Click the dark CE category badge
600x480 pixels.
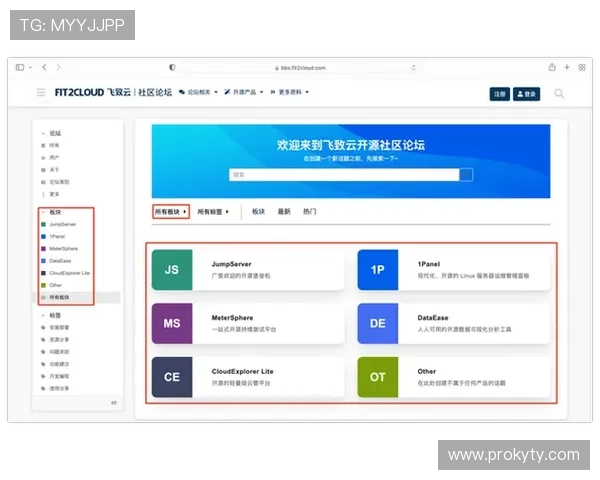pyautogui.click(x=172, y=377)
